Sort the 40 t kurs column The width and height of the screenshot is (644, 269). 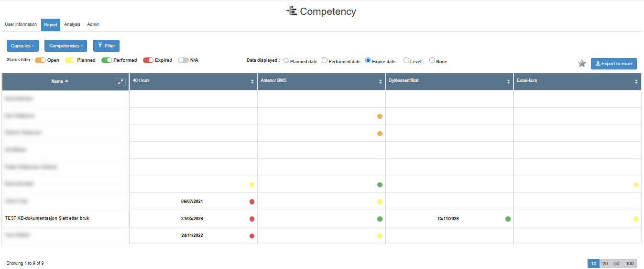[x=252, y=82]
